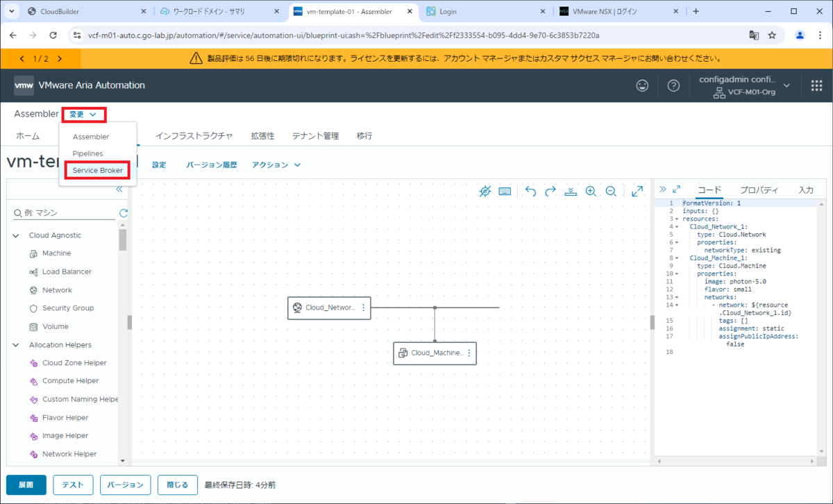This screenshot has width=833, height=504.
Task: Open keyboard shortcuts icon on canvas toolbar
Action: coord(505,191)
